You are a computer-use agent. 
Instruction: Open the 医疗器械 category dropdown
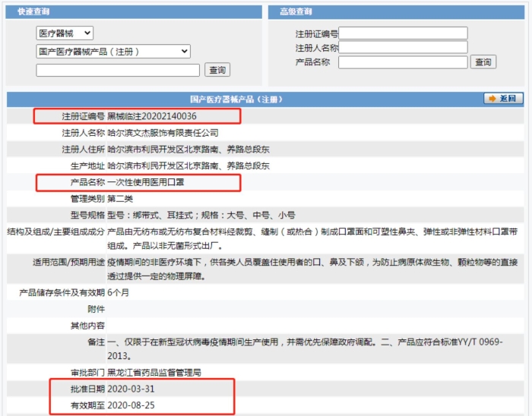pyautogui.click(x=65, y=33)
